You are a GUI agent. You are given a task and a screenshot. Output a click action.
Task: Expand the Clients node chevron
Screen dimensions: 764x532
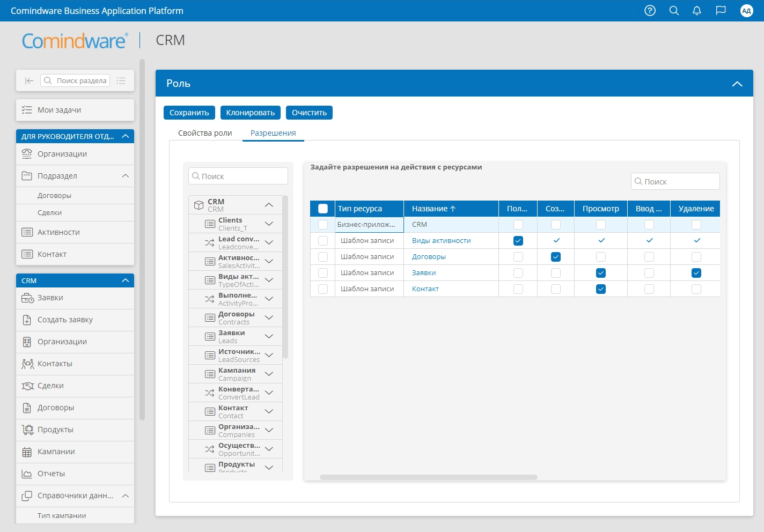click(x=269, y=224)
